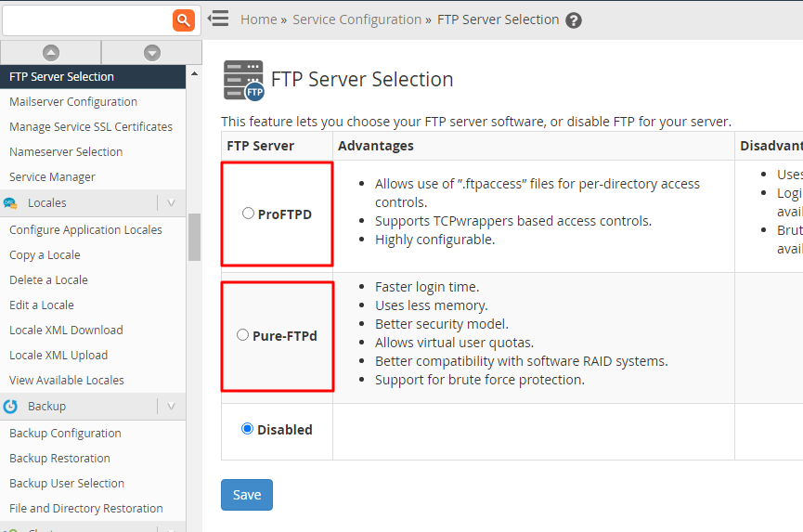This screenshot has width=803, height=532.
Task: Click the Locales section icon
Action: point(11,203)
